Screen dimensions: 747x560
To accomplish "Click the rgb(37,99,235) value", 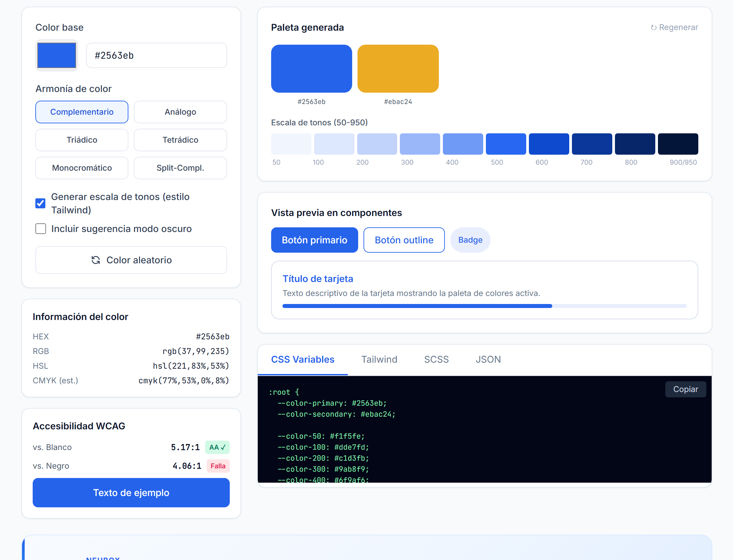I will click(195, 351).
